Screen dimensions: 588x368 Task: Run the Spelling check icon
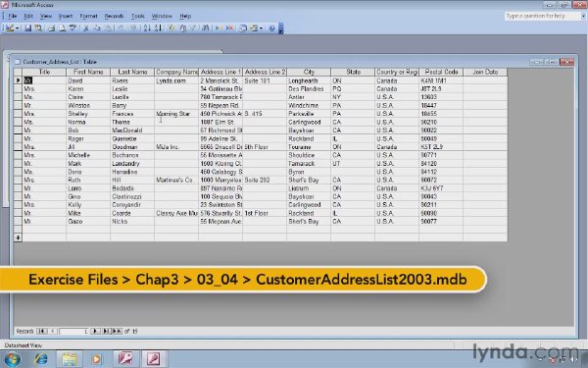pyautogui.click(x=73, y=28)
